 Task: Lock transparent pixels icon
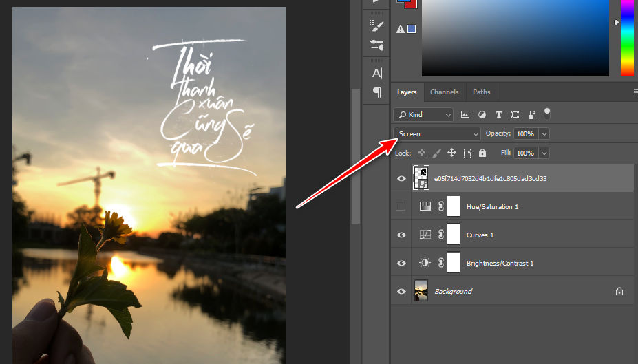[x=421, y=153]
